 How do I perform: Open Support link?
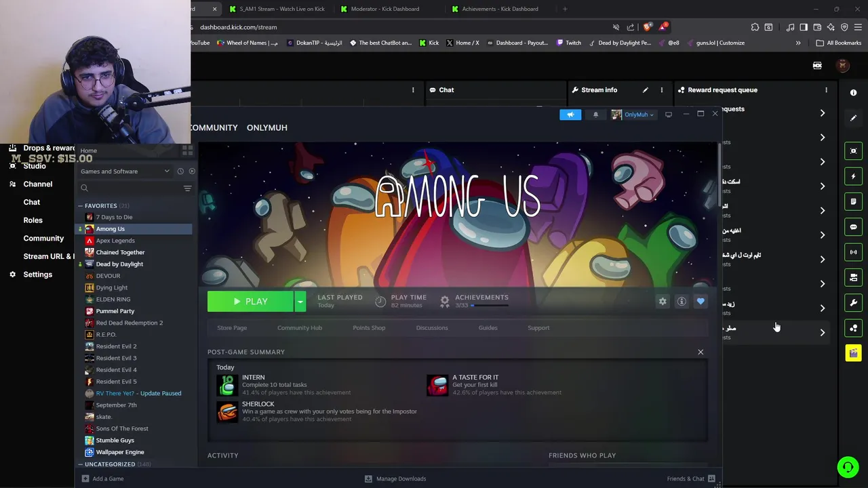click(x=538, y=328)
